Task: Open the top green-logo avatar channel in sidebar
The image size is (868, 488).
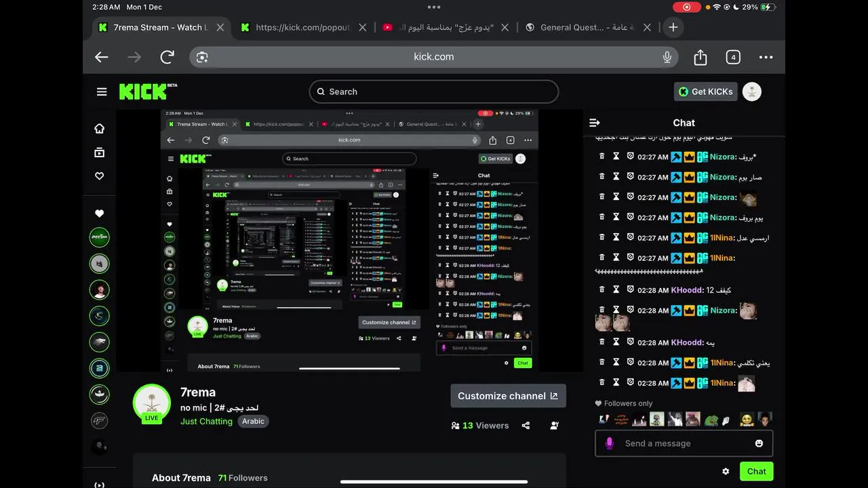Action: click(100, 237)
